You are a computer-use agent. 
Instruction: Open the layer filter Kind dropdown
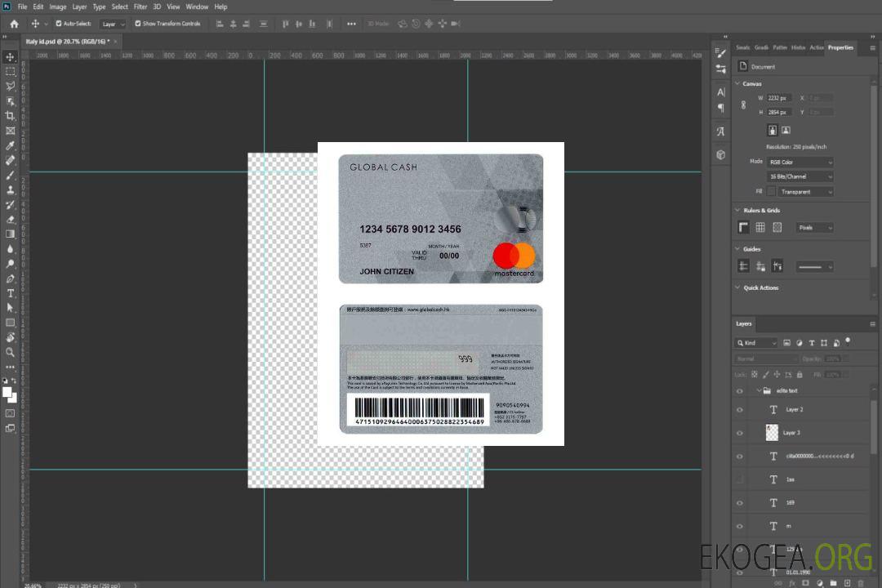pyautogui.click(x=756, y=343)
